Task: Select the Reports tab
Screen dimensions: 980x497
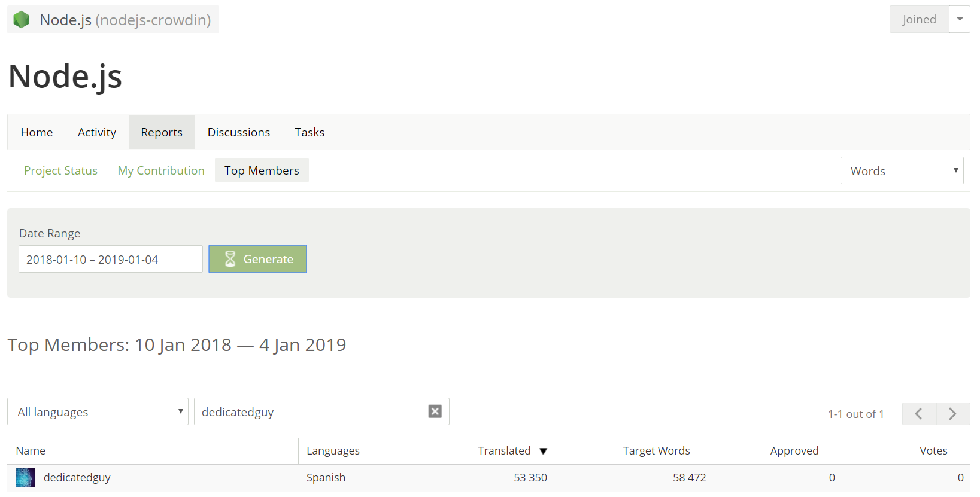Action: (162, 132)
